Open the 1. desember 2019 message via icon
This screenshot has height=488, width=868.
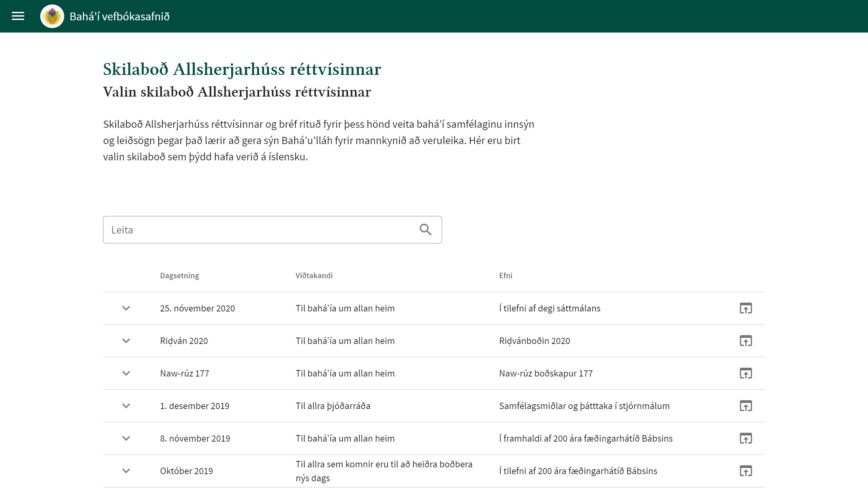click(x=746, y=406)
